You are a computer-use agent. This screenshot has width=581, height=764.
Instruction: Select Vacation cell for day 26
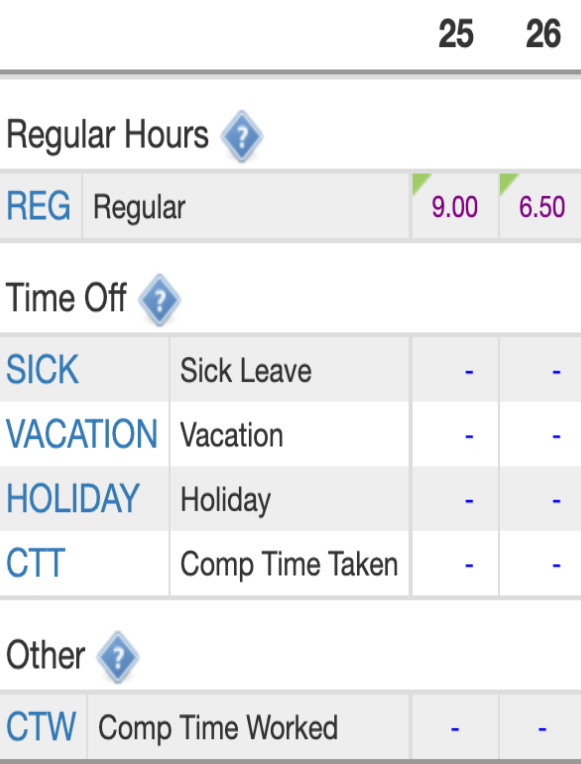tap(541, 434)
